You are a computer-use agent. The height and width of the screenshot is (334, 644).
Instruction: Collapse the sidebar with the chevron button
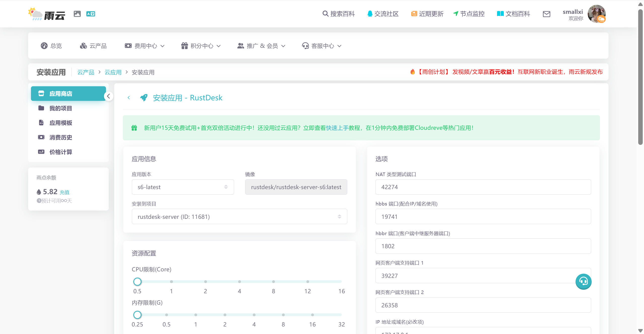[x=108, y=96]
